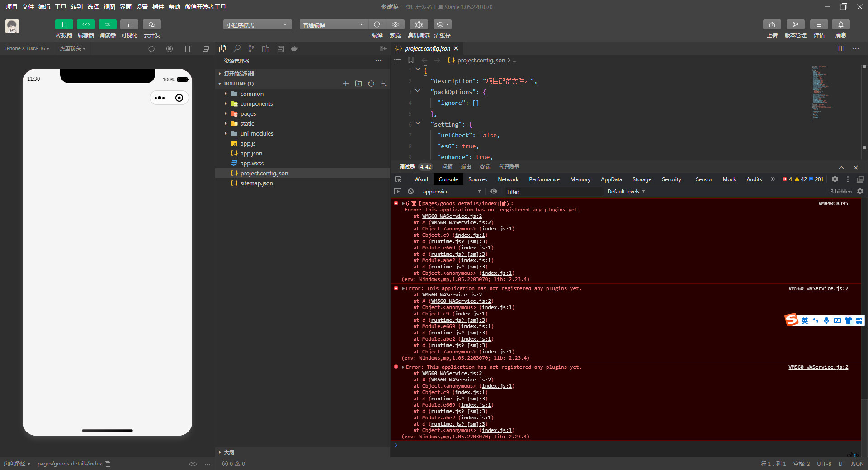The image size is (868, 470).
Task: Open 版本管理 version management
Action: click(796, 24)
